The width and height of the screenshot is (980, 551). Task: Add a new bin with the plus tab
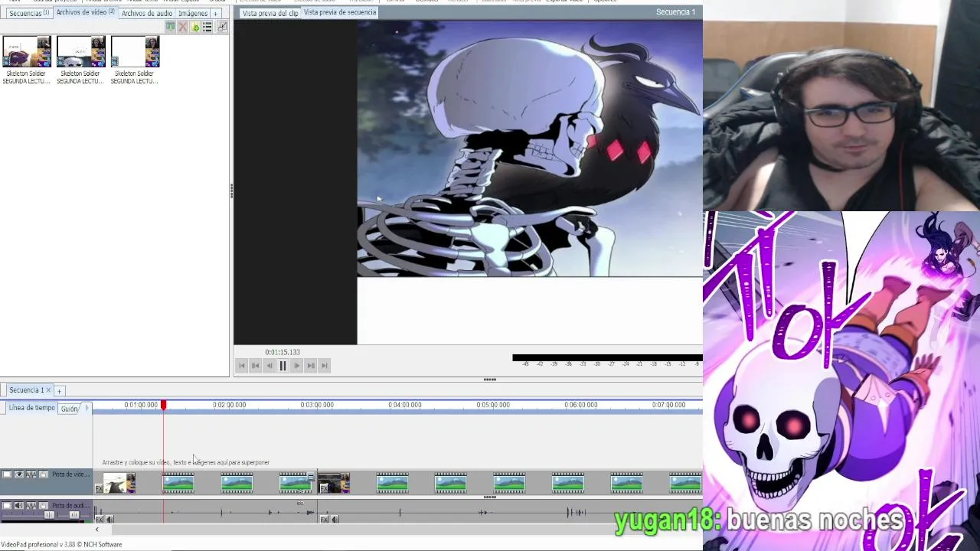point(216,13)
